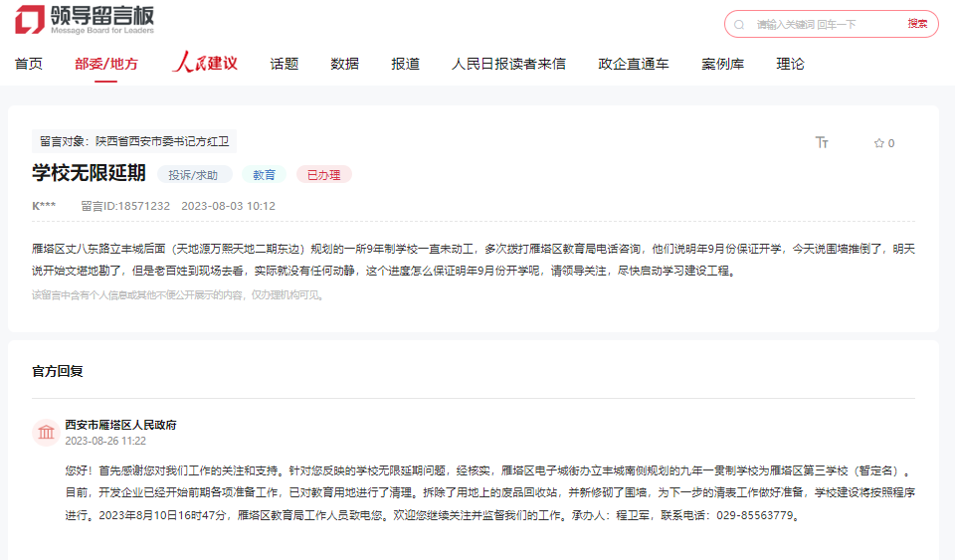Open the 话题 topics tab
Screen dimensions: 955x560
[285, 64]
